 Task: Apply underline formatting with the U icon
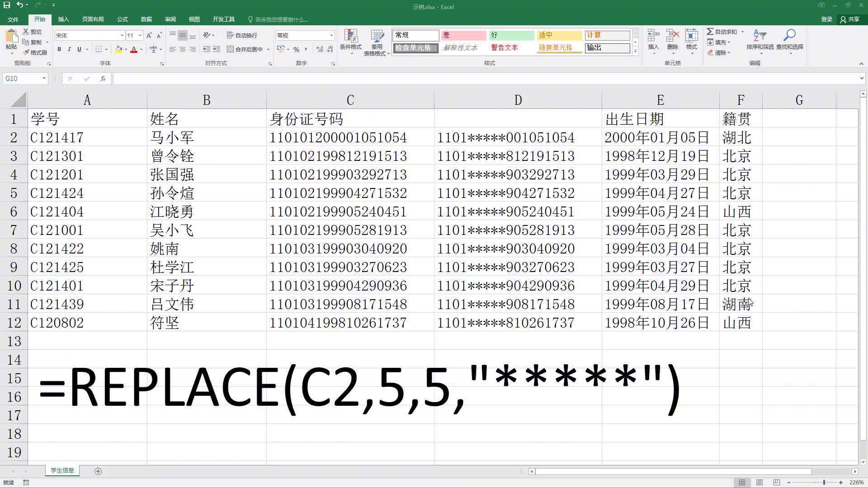pyautogui.click(x=79, y=49)
